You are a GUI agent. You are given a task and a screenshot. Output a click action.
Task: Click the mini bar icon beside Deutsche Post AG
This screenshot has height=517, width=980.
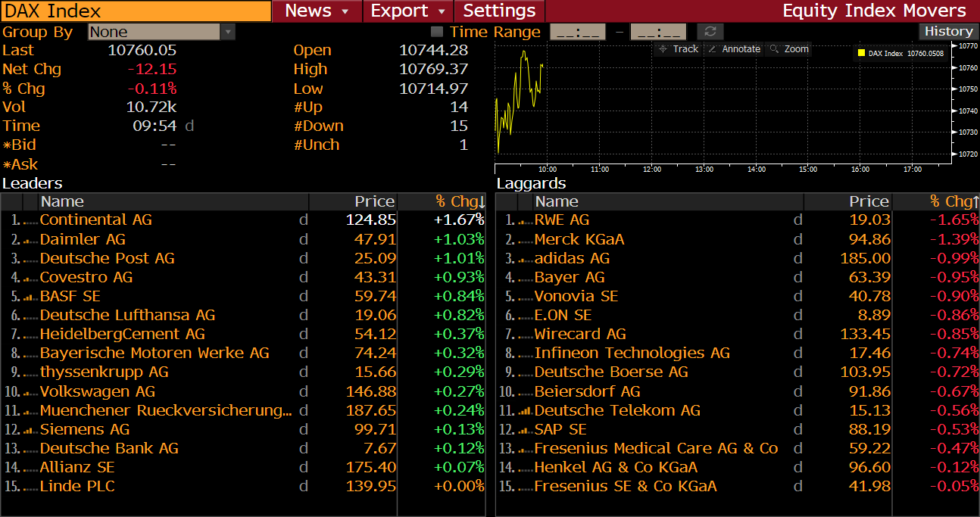point(31,259)
